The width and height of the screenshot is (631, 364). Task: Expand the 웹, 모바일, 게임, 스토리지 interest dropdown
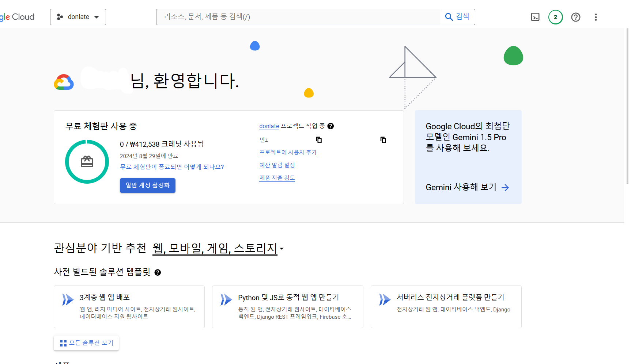click(x=218, y=248)
